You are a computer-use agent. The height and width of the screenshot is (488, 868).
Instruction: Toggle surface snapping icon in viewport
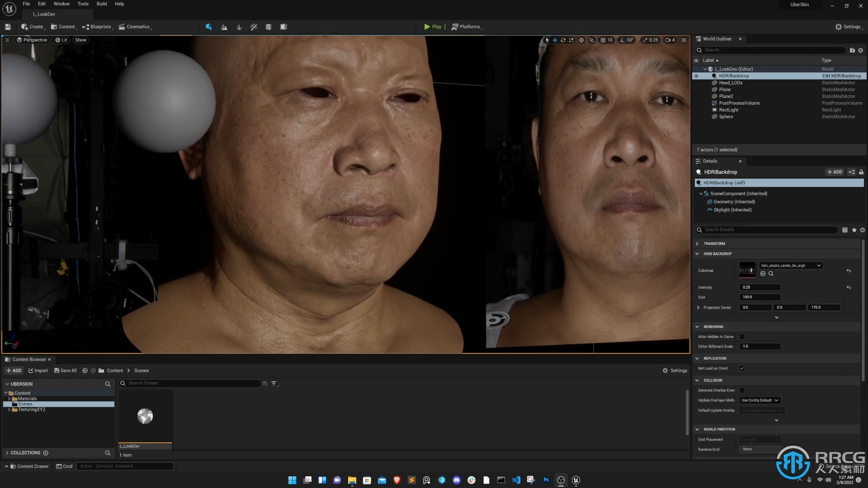point(591,40)
